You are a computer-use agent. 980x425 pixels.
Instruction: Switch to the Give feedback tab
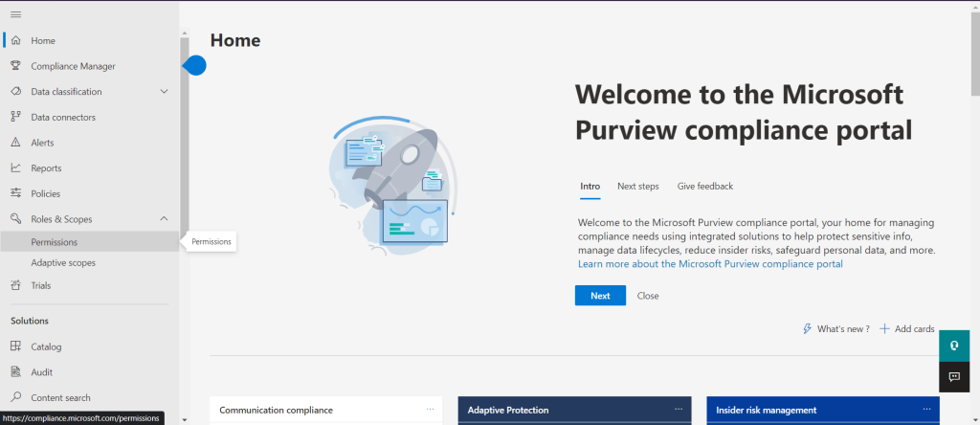705,187
